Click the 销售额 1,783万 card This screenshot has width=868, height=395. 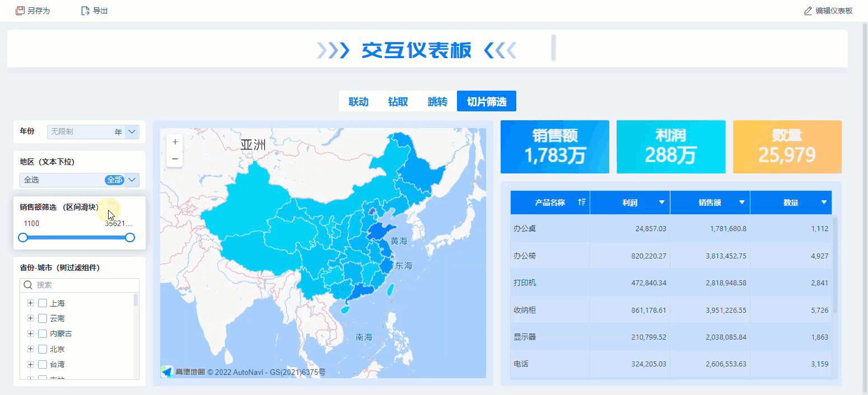coord(555,147)
